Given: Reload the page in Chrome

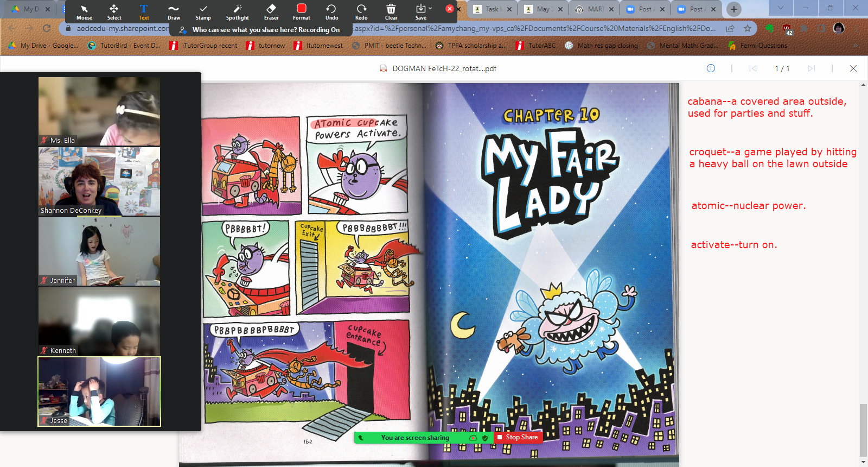Looking at the screenshot, I should point(47,28).
